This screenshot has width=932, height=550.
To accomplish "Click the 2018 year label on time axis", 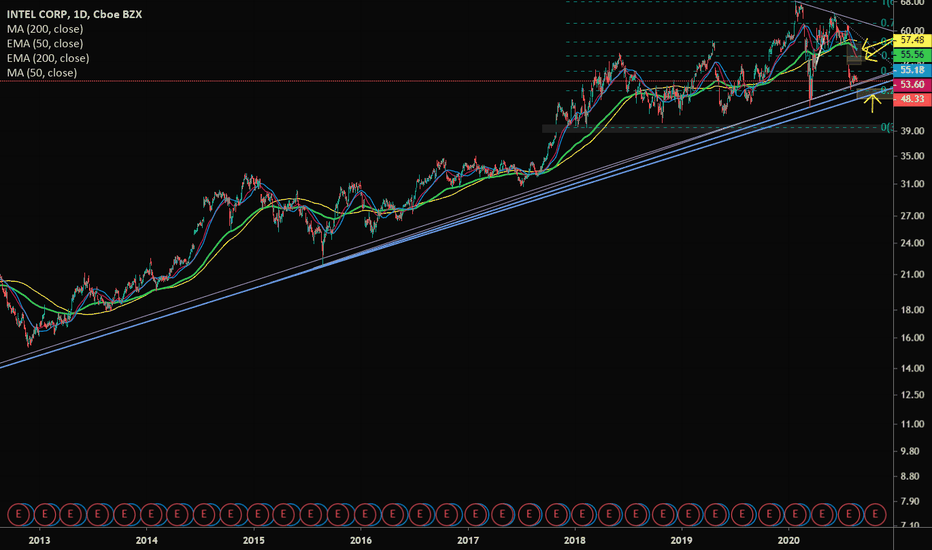I will 575,540.
